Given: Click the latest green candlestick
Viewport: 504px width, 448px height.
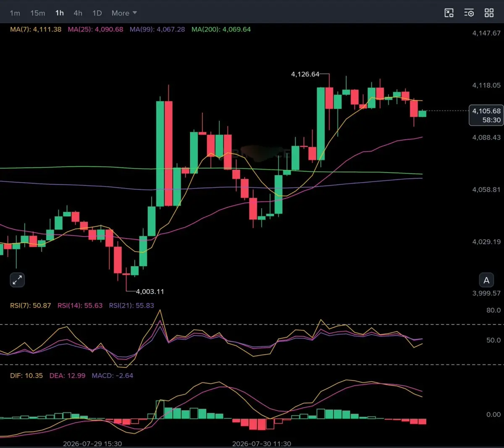Looking at the screenshot, I should 422,113.
